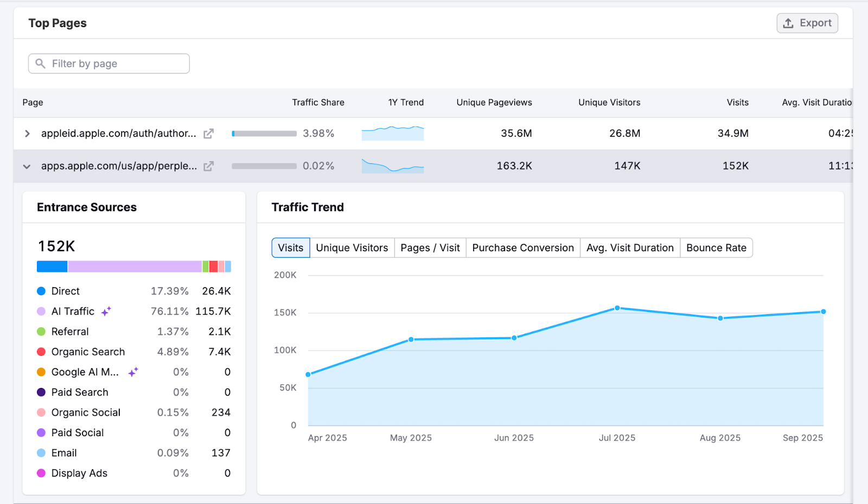Select the Unique Visitors tab
The width and height of the screenshot is (868, 504).
(x=352, y=247)
